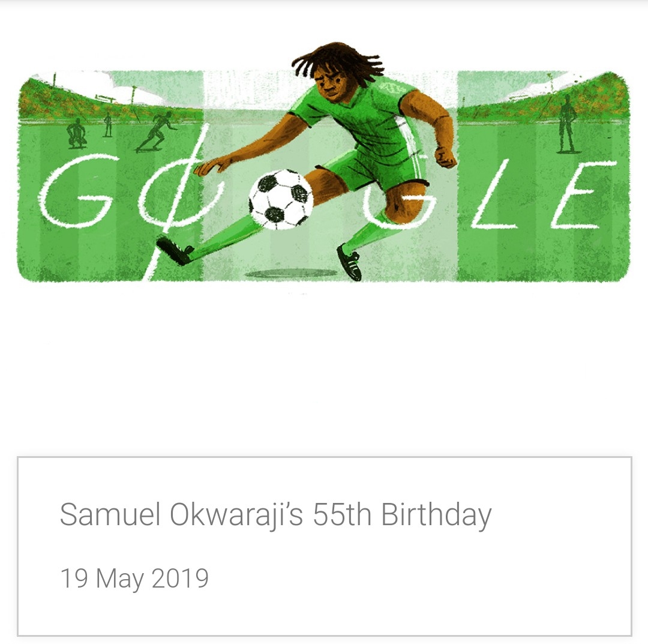
Task: Click the crest on the green jersey
Action: click(388, 88)
